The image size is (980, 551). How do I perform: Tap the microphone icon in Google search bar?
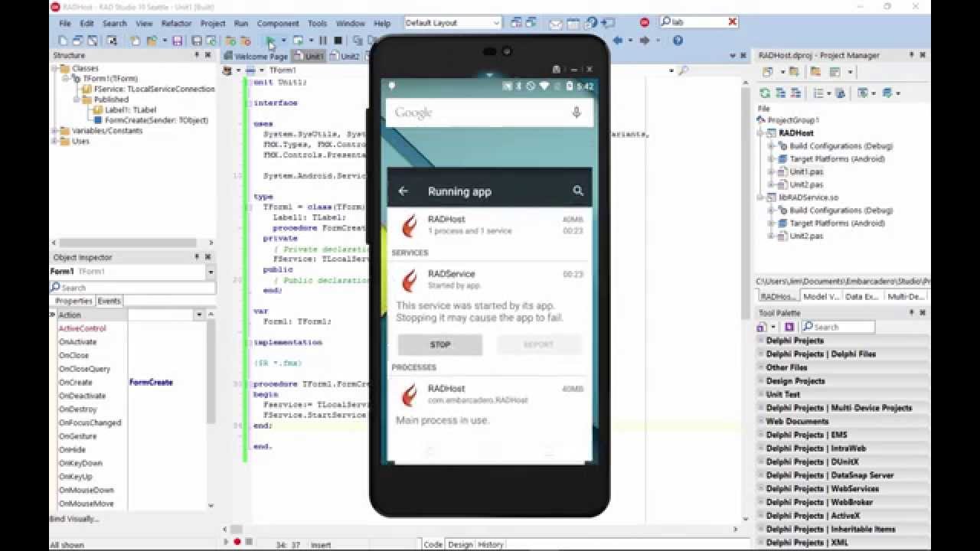577,112
